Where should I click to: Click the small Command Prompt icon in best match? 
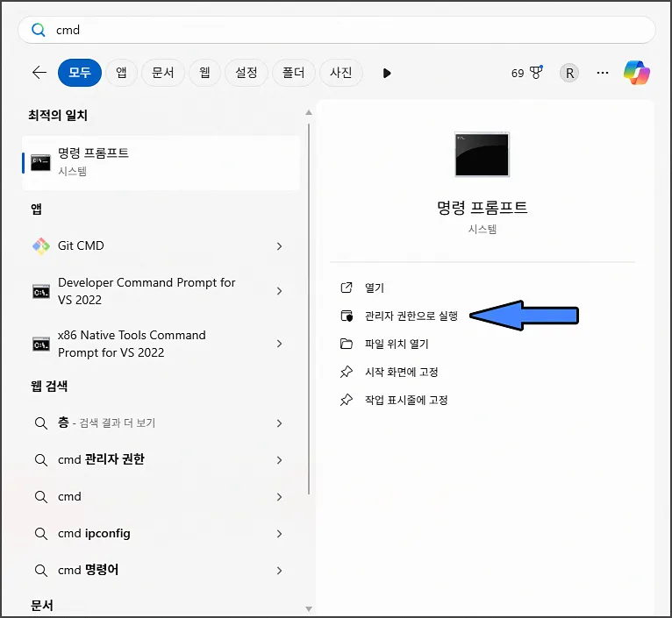(x=40, y=163)
